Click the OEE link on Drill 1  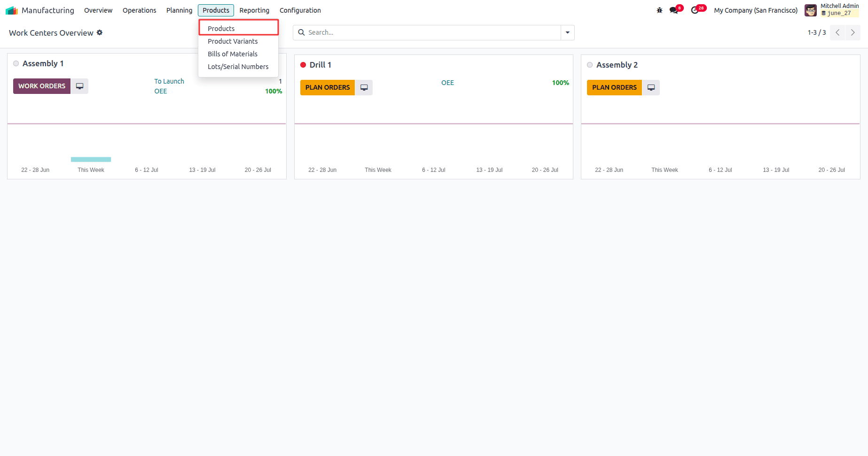(447, 83)
